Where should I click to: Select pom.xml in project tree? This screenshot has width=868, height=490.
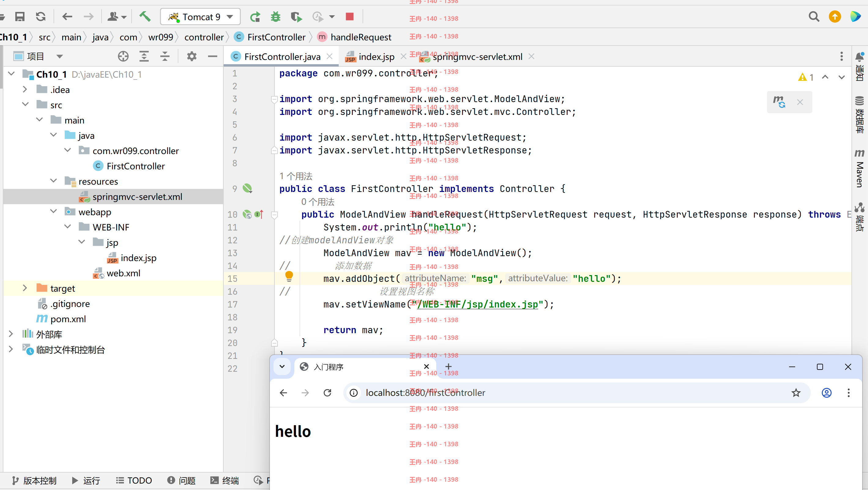tap(68, 319)
